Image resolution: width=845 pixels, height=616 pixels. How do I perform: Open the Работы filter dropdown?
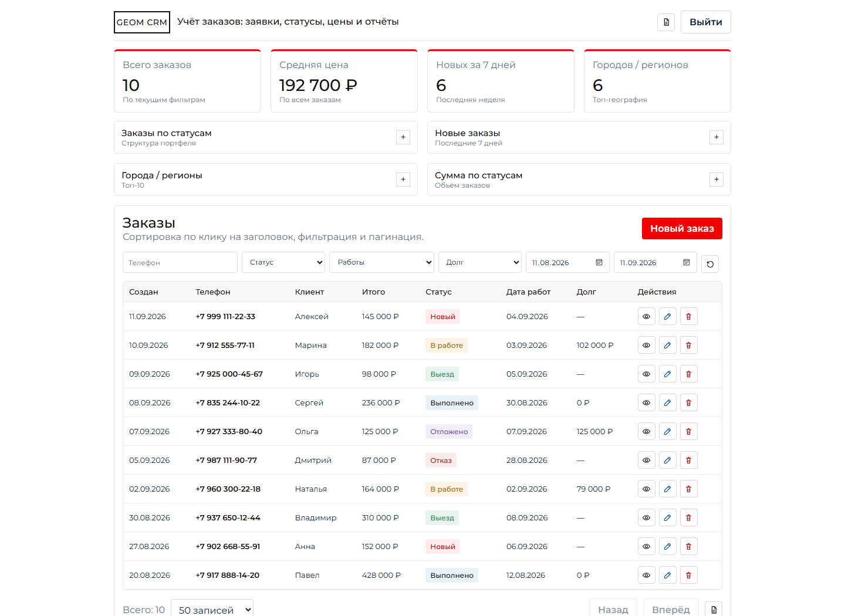tap(382, 262)
